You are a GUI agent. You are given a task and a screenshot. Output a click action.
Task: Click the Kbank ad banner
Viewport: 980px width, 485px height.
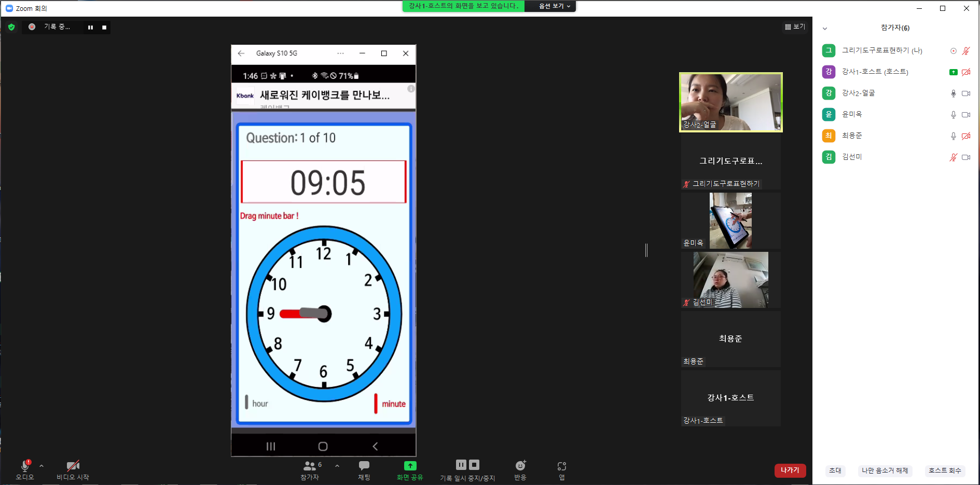click(323, 96)
